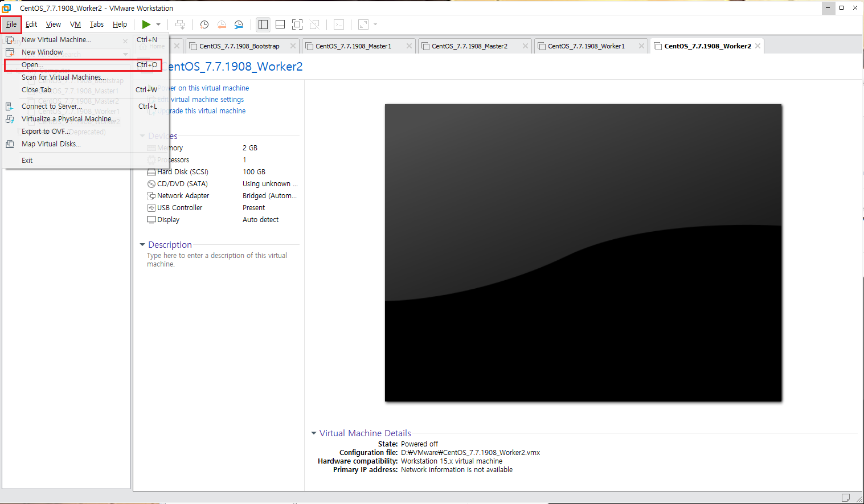Viewport: 864px width, 504px height.
Task: Open the power options dropdown arrow
Action: 158,24
